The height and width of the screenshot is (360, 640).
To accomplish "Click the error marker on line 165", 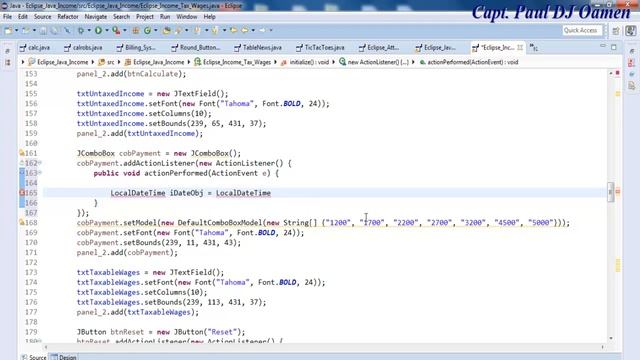I will tap(22, 193).
